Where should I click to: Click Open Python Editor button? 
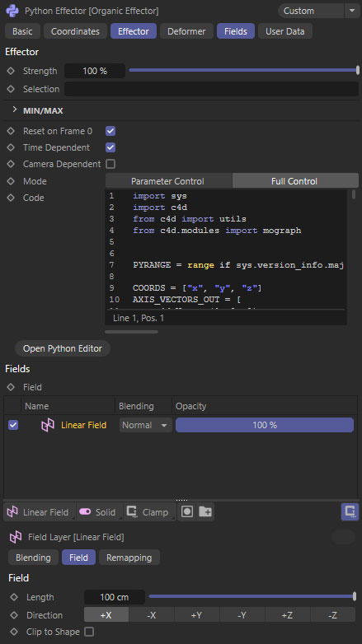click(63, 348)
